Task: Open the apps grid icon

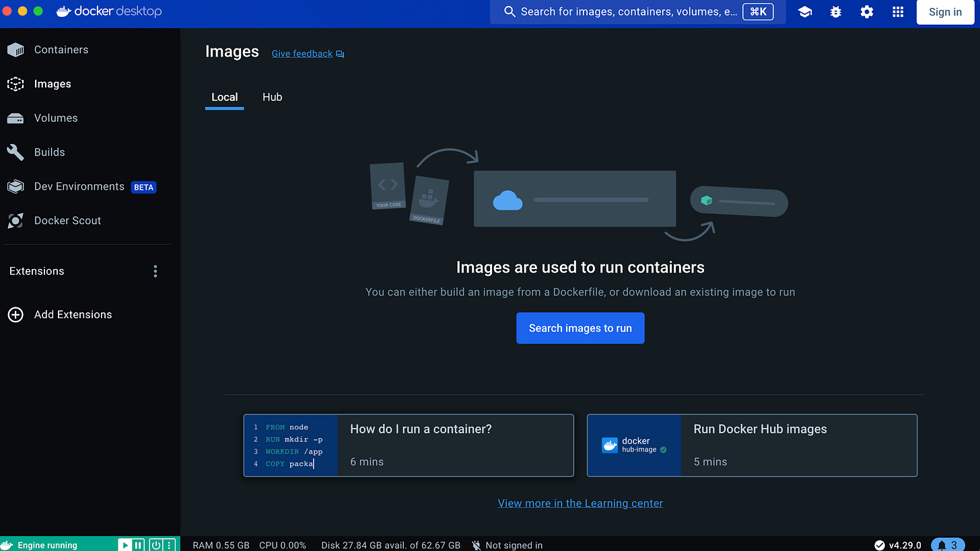Action: (898, 12)
